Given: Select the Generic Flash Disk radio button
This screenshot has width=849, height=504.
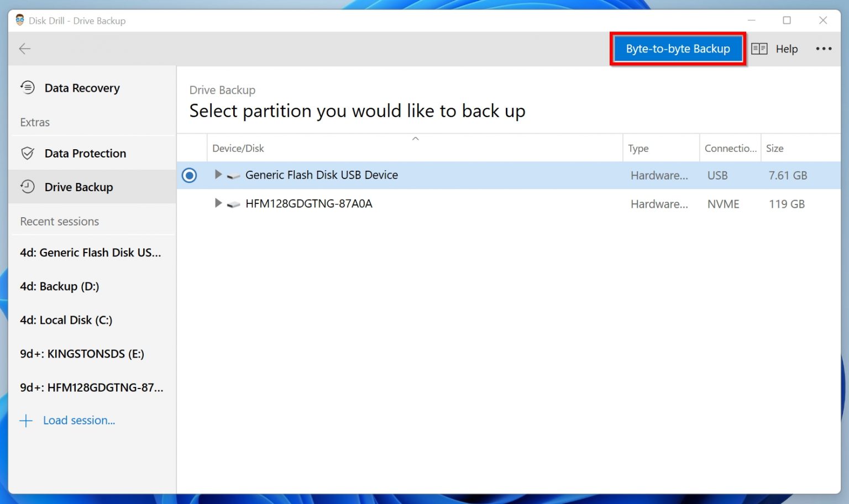Looking at the screenshot, I should [189, 175].
